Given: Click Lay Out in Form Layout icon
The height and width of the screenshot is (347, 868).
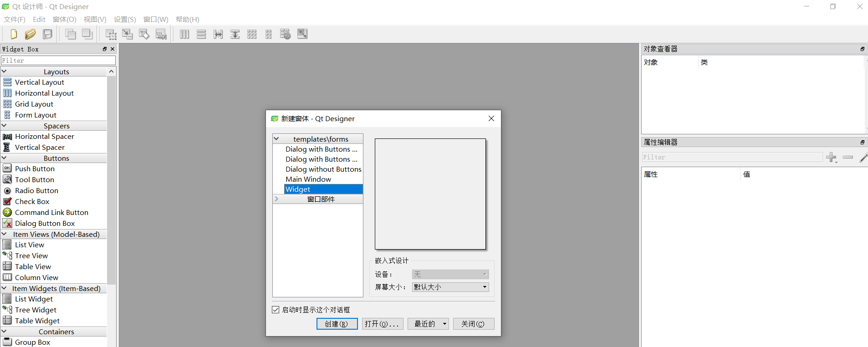Looking at the screenshot, I should [269, 34].
